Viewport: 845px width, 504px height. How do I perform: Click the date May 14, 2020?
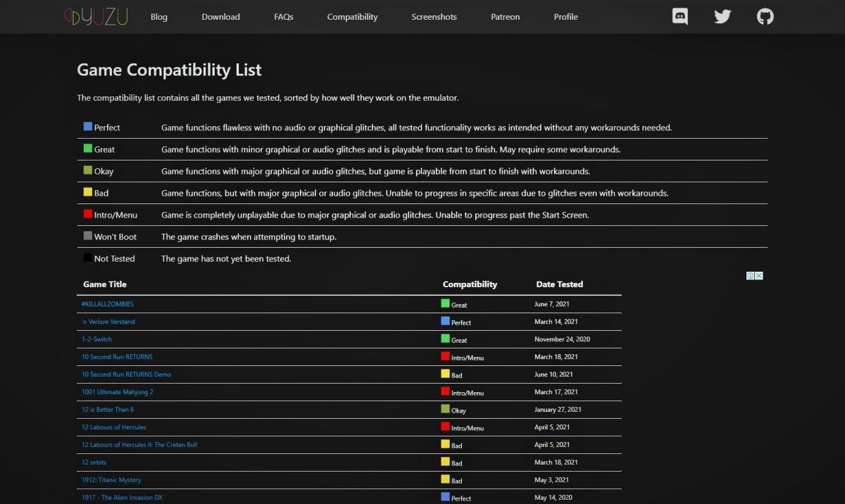click(553, 498)
